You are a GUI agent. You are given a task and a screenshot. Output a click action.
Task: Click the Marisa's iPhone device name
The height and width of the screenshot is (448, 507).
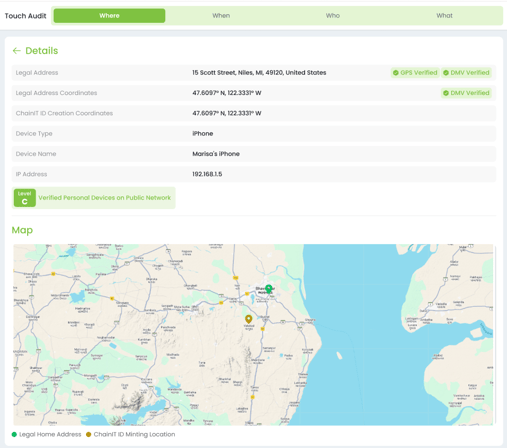click(x=216, y=154)
